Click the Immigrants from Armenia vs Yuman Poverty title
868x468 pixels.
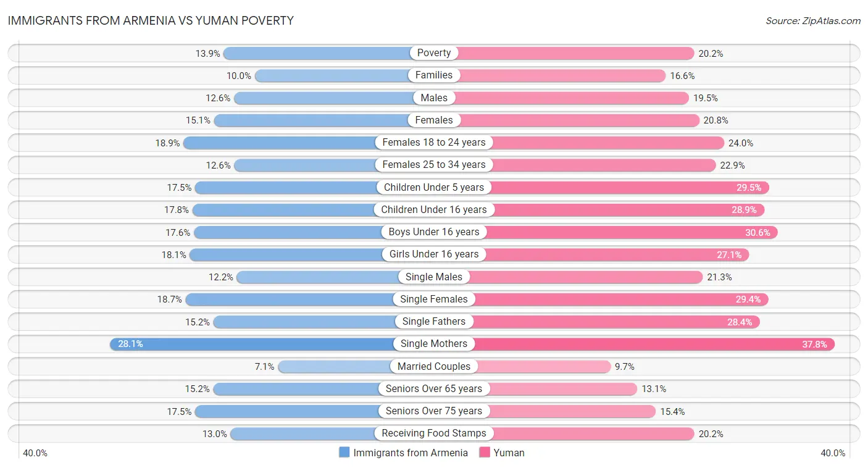point(151,20)
